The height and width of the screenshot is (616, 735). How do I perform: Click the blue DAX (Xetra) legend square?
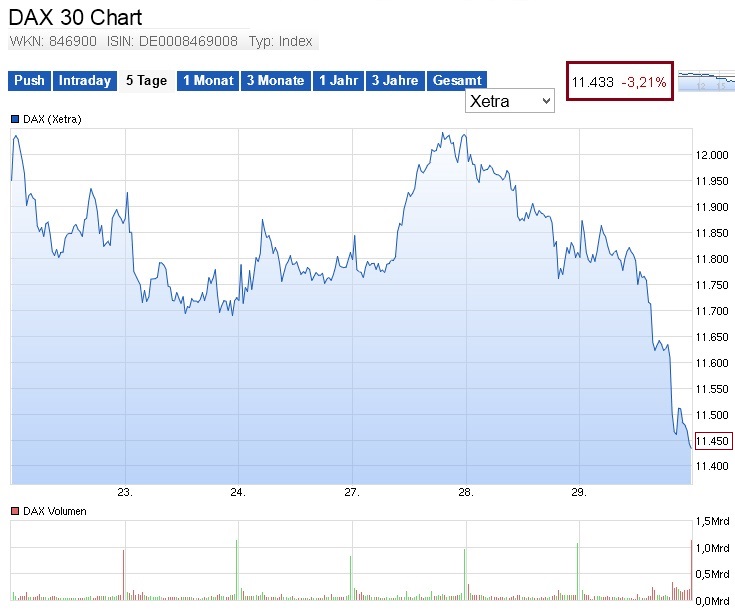(x=15, y=119)
